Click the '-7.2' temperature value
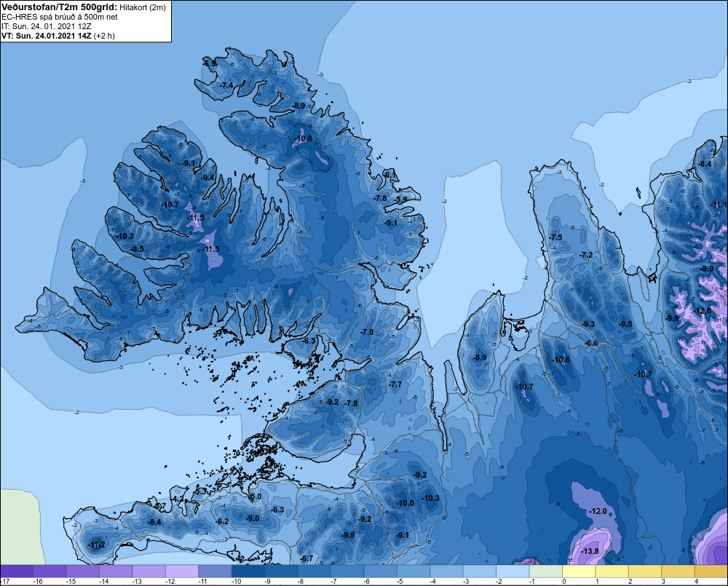The height and width of the screenshot is (586, 728). click(586, 255)
